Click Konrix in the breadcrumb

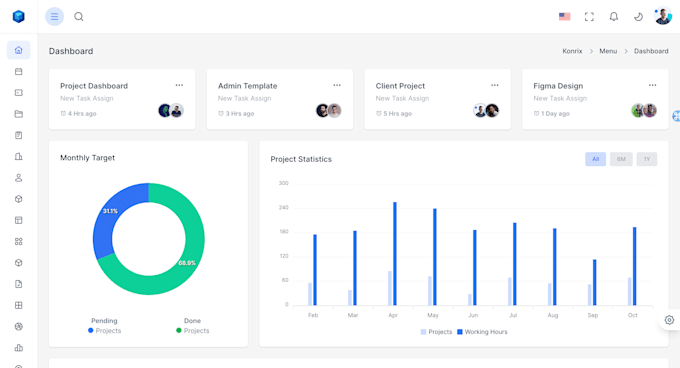click(572, 51)
